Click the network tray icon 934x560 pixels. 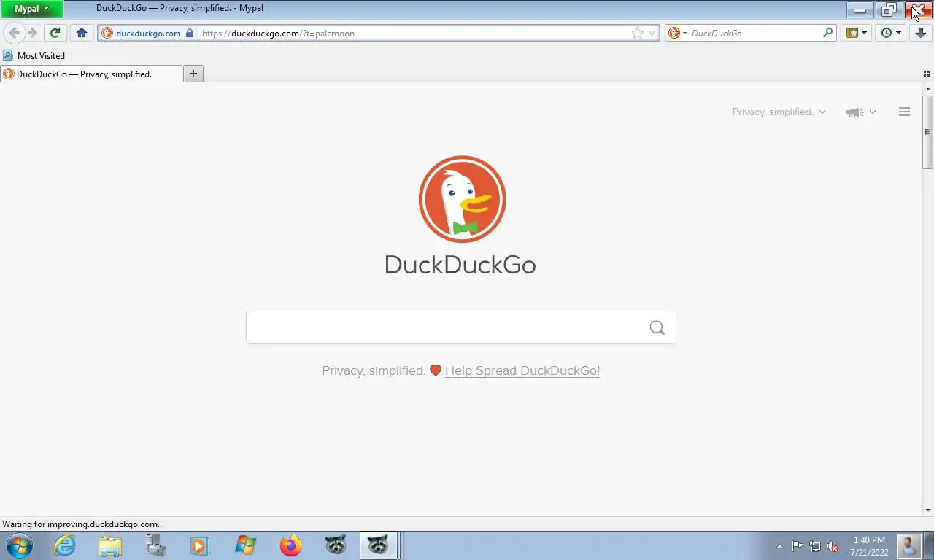click(x=815, y=545)
